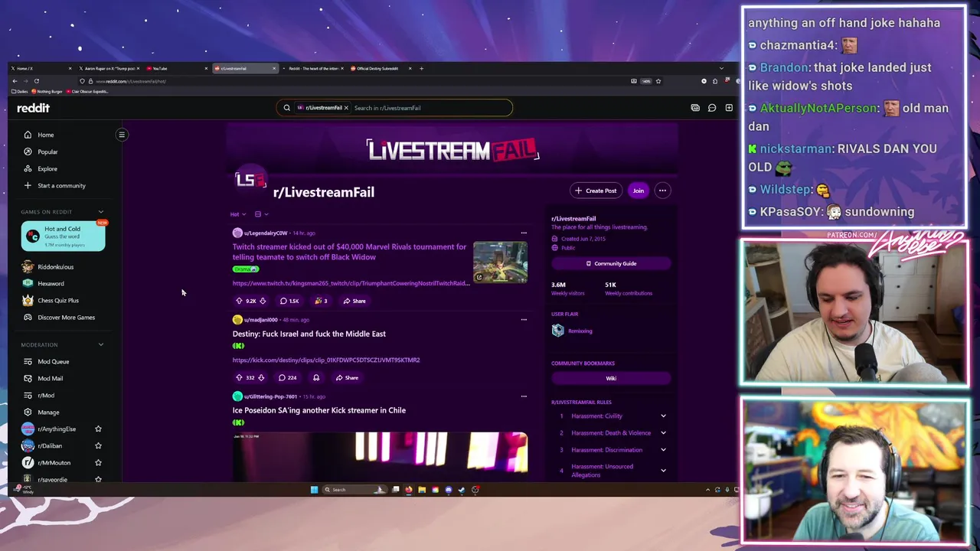The height and width of the screenshot is (551, 980).
Task: Open Reddit chat icon
Action: pos(712,108)
